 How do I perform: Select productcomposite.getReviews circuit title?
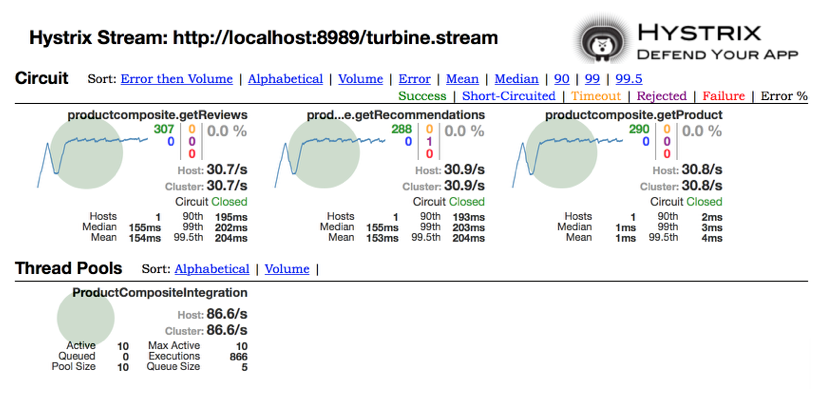(157, 115)
